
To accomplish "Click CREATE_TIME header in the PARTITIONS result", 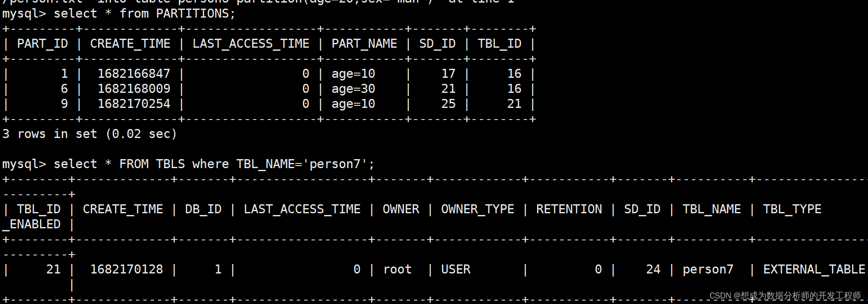I will [x=130, y=44].
